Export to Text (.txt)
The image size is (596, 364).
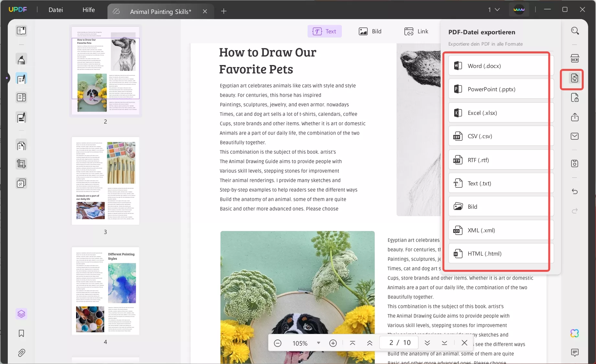click(501, 183)
